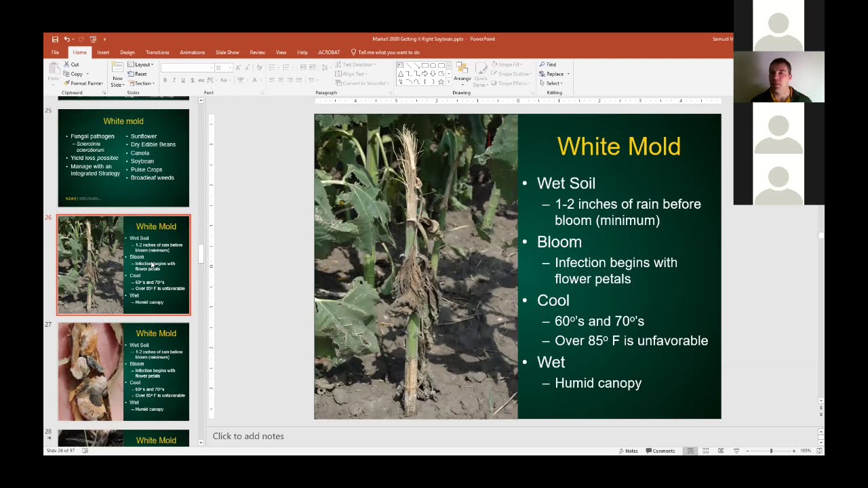Increase the list indent level
The image size is (868, 488).
tap(313, 67)
